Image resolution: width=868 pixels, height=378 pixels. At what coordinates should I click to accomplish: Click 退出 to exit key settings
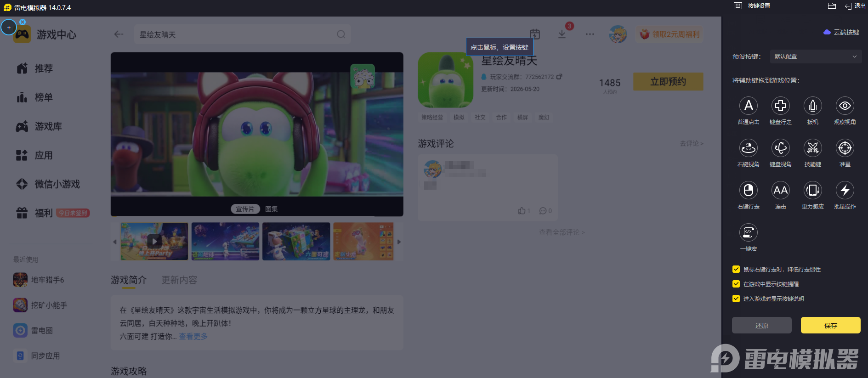855,6
